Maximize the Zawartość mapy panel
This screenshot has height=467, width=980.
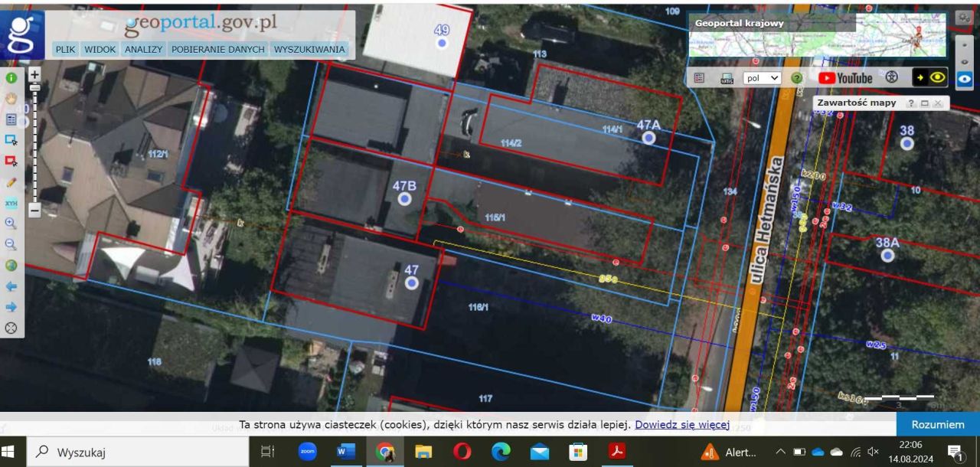924,103
